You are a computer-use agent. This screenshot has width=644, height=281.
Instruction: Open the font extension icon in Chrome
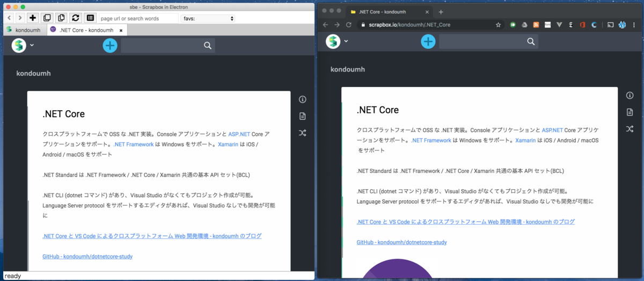547,25
